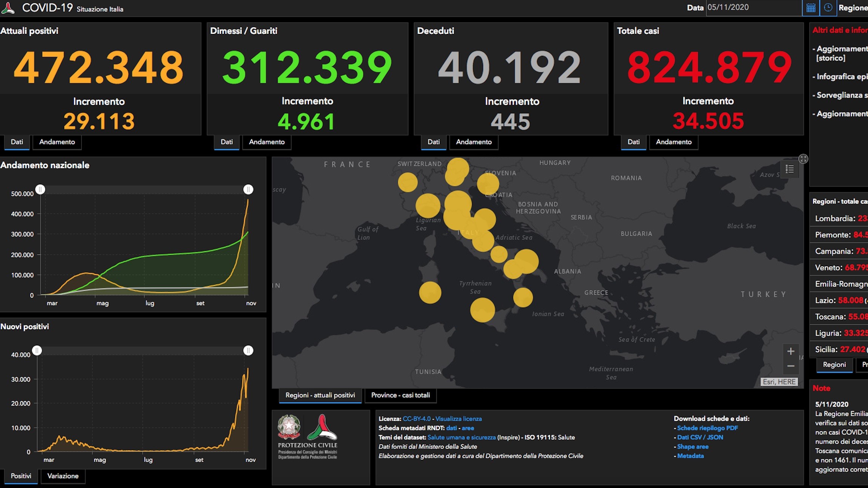Click the clock time icon

pos(828,8)
